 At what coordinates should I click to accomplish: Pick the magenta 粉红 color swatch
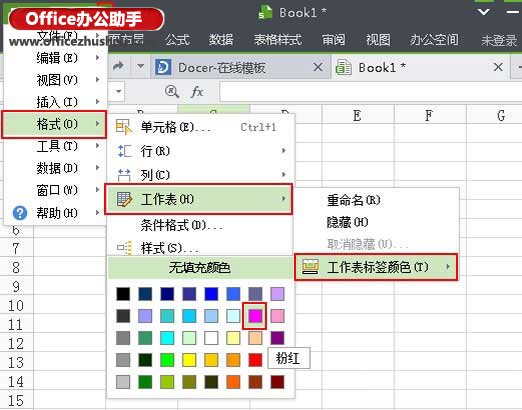click(255, 316)
